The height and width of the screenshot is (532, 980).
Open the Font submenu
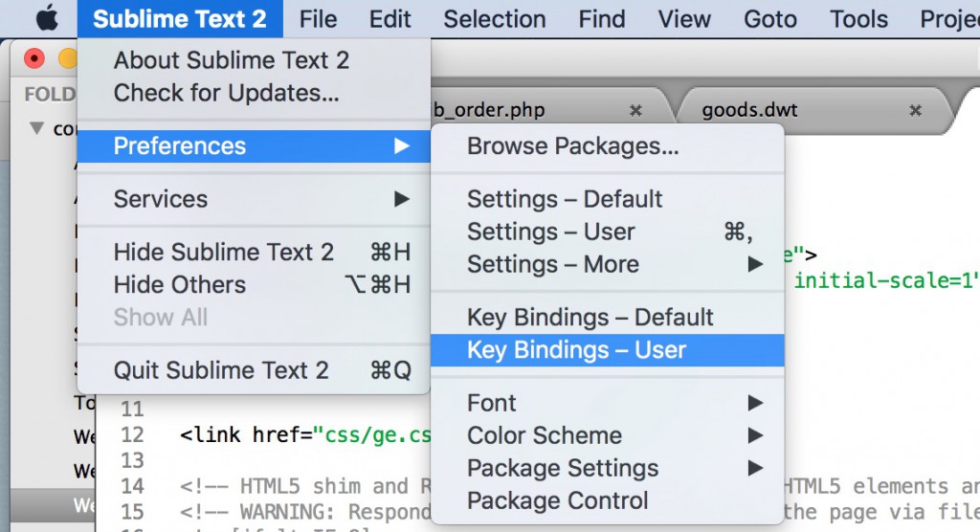608,403
